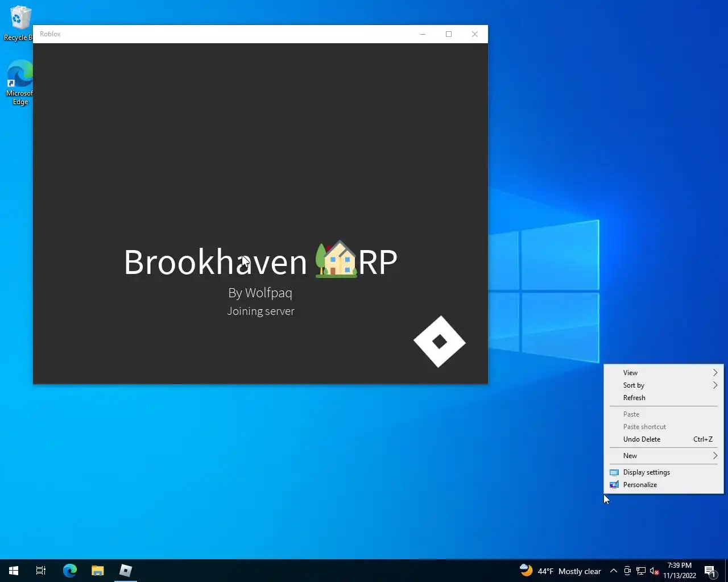Click the Brookhaven RP title text
This screenshot has height=582, width=728.
coord(260,261)
